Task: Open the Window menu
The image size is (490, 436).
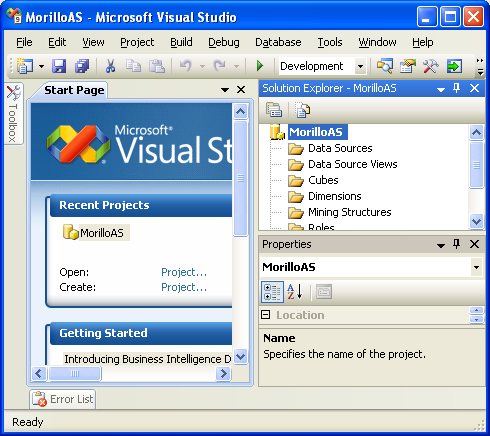Action: point(377,42)
